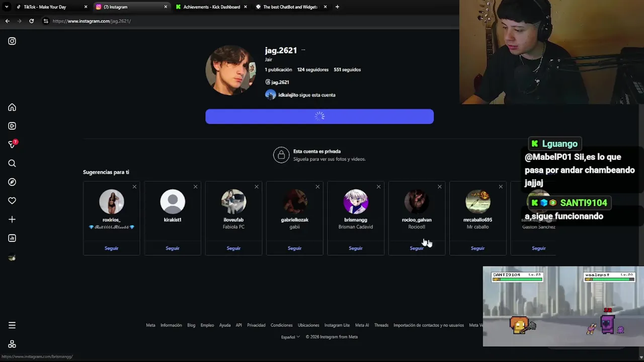This screenshot has width=644, height=362.
Task: Open the Dashboard chart icon in sidebar
Action: 12,238
